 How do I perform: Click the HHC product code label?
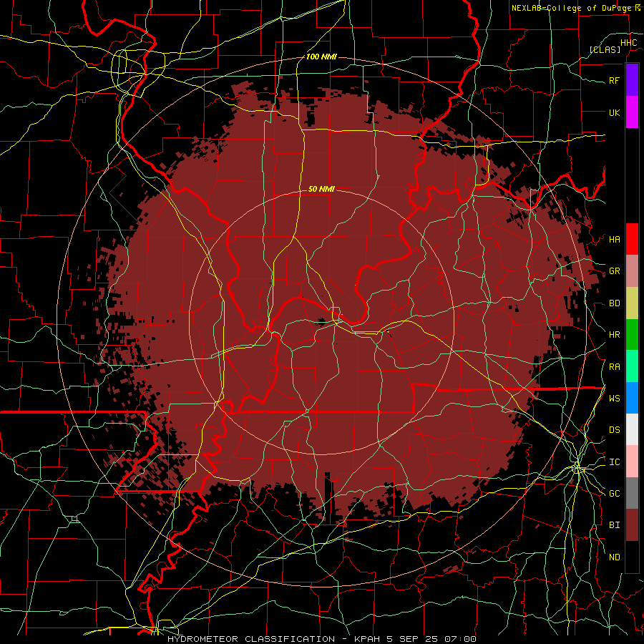[628, 43]
